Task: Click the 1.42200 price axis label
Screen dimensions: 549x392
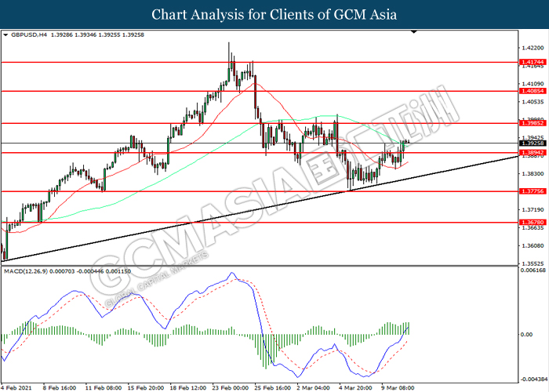Action: click(x=533, y=48)
